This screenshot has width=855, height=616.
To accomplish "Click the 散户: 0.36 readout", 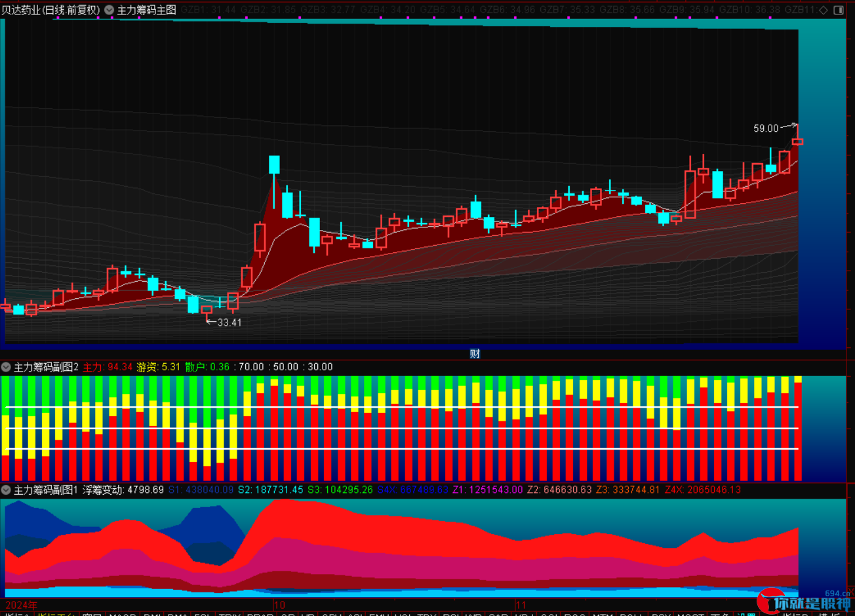I will pyautogui.click(x=207, y=367).
